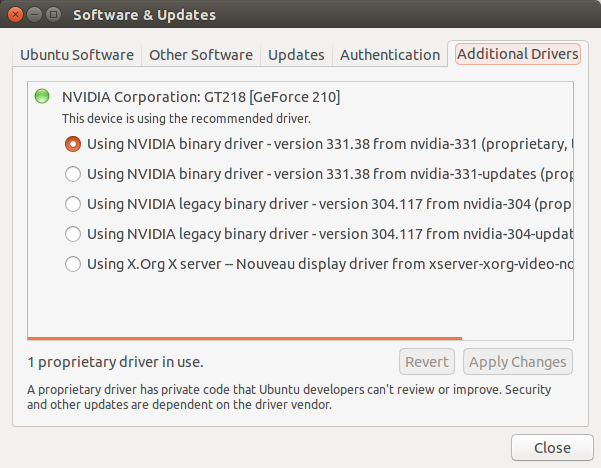
Task: Switch to the Nouveau X.Org display driver
Action: (73, 265)
